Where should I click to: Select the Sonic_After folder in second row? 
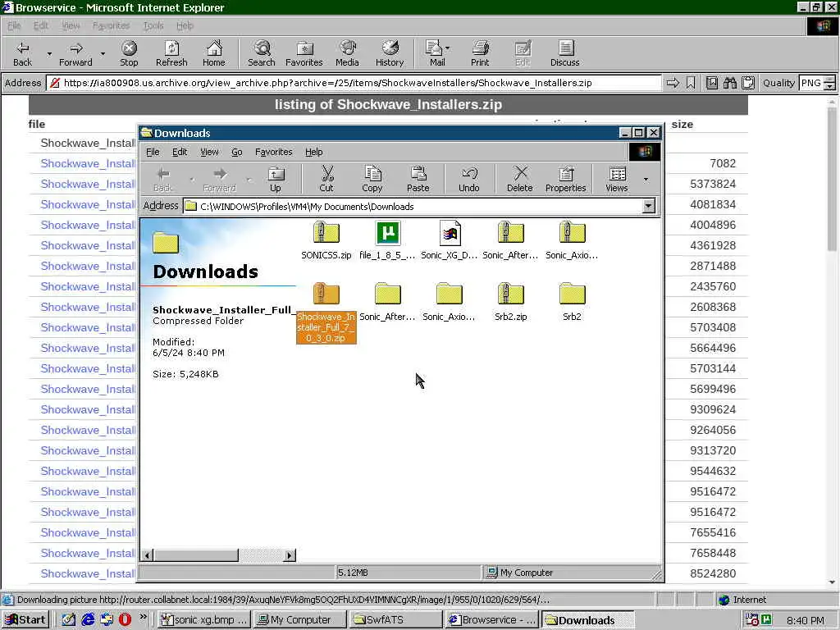pyautogui.click(x=387, y=302)
